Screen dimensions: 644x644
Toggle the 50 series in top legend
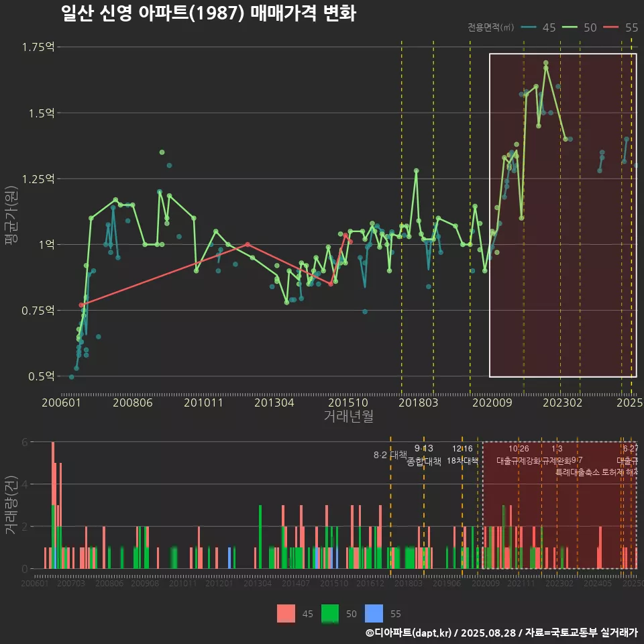pos(580,28)
